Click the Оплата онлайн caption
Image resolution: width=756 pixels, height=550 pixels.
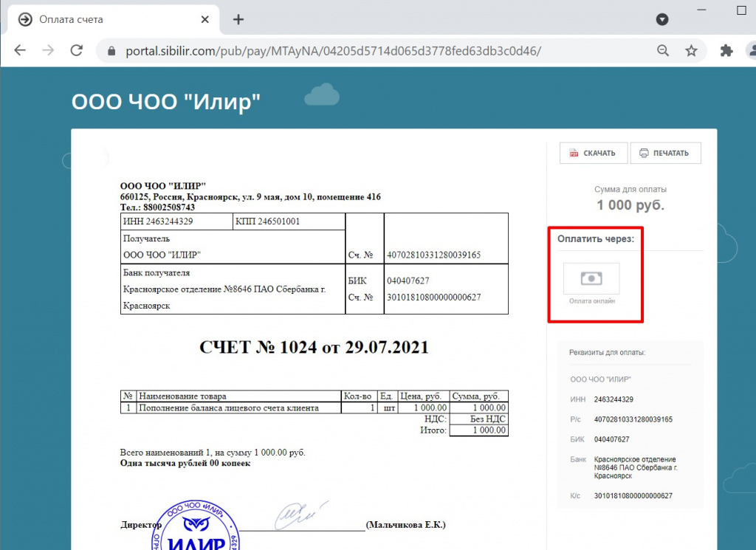coord(592,300)
